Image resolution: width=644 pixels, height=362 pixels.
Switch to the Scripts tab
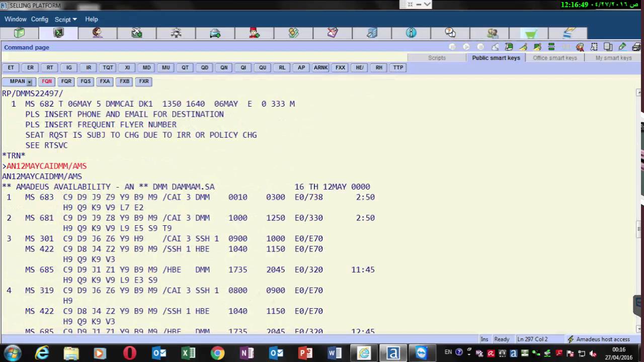437,58
